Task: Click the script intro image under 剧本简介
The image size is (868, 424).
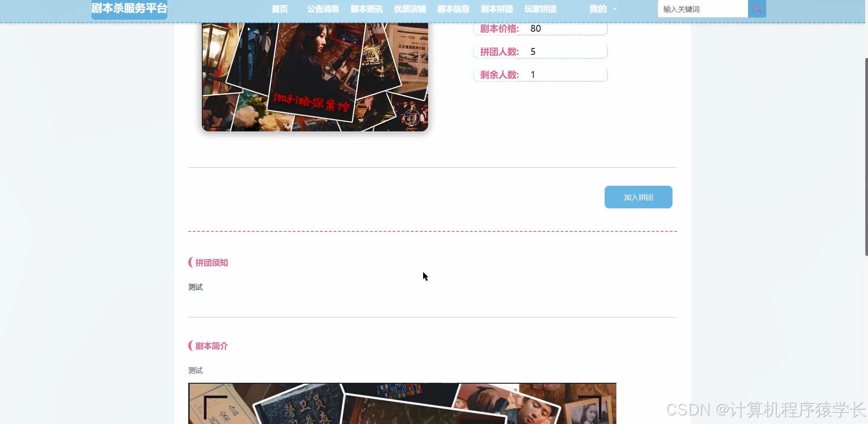Action: [x=402, y=404]
